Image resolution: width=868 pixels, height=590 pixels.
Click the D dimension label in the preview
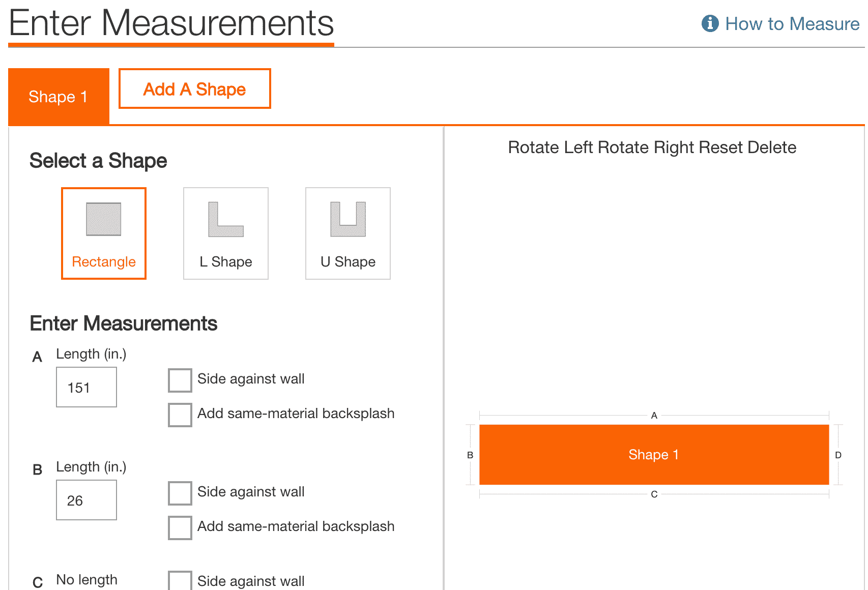tap(838, 455)
